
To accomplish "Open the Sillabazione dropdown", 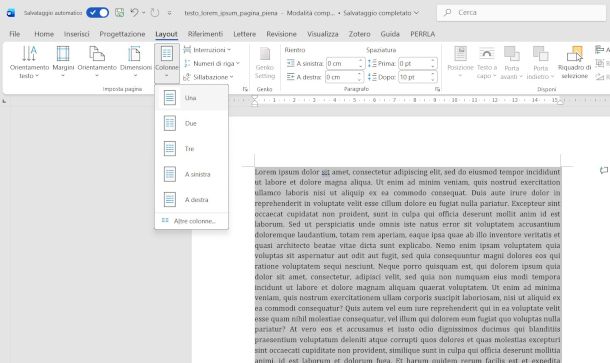I will [209, 77].
